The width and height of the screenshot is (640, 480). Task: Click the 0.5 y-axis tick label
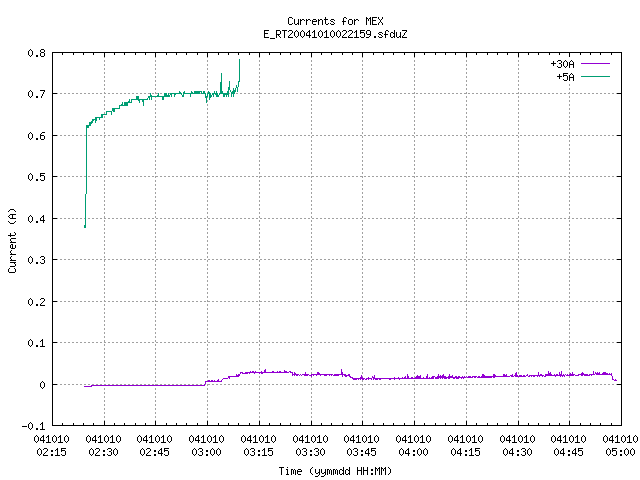pos(36,177)
